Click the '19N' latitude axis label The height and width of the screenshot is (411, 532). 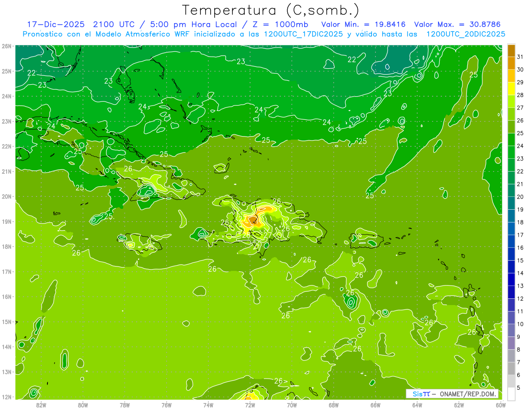tap(7, 222)
